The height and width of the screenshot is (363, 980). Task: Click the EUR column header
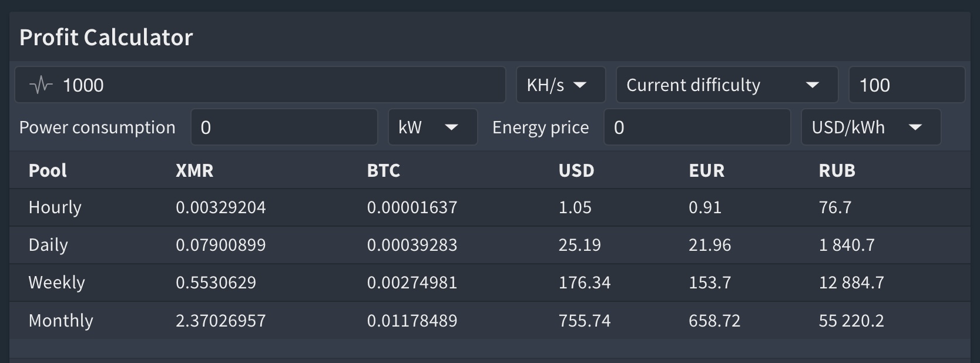(707, 171)
